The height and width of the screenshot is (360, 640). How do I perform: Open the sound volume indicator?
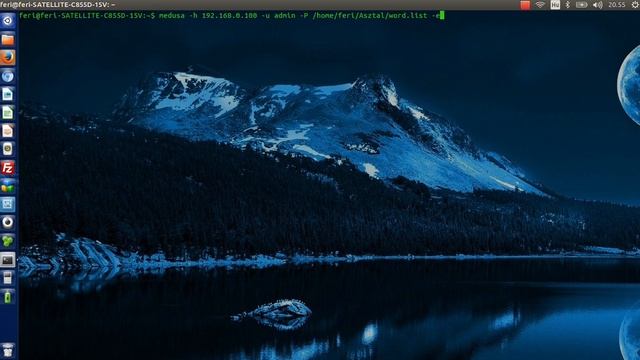point(597,5)
